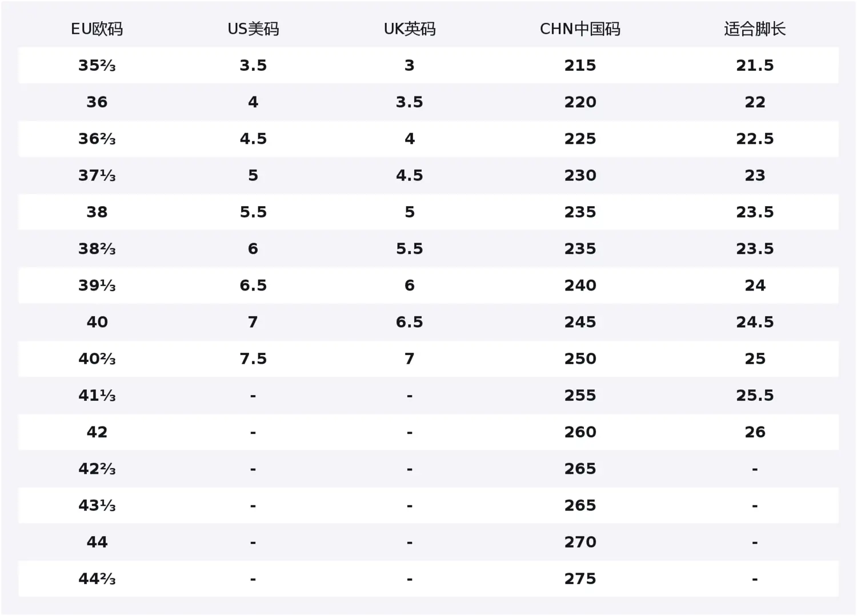Click the US美码 column header
Screen dimensions: 857x616
click(x=253, y=29)
